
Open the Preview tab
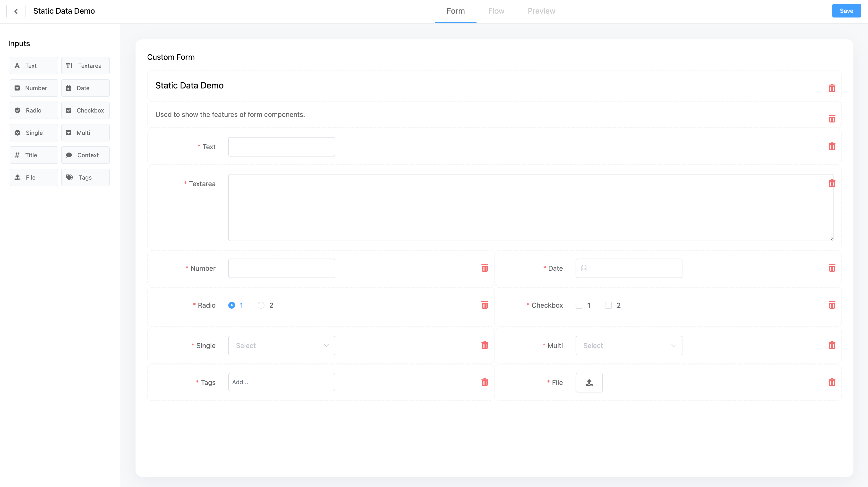click(541, 11)
